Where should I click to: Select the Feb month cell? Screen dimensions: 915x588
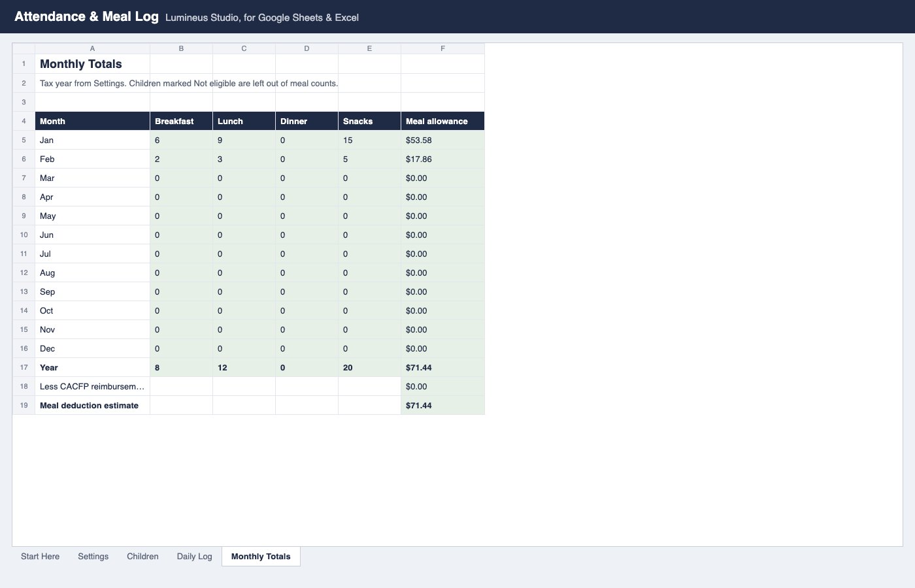(x=92, y=159)
